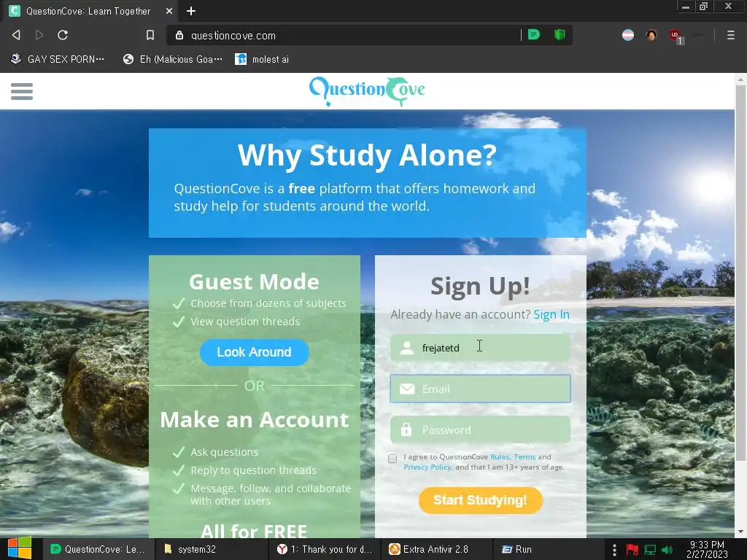Click the 'Why Study Alone?' heading
The image size is (747, 560).
[368, 155]
